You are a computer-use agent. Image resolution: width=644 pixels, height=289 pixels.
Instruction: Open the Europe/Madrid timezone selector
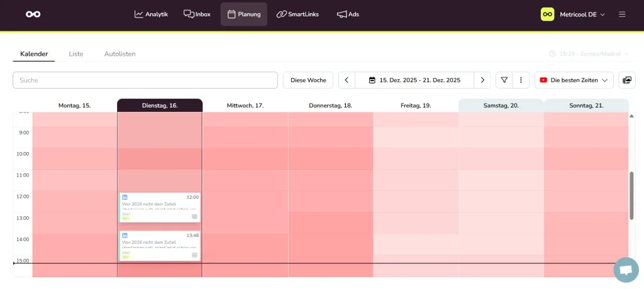tap(589, 54)
